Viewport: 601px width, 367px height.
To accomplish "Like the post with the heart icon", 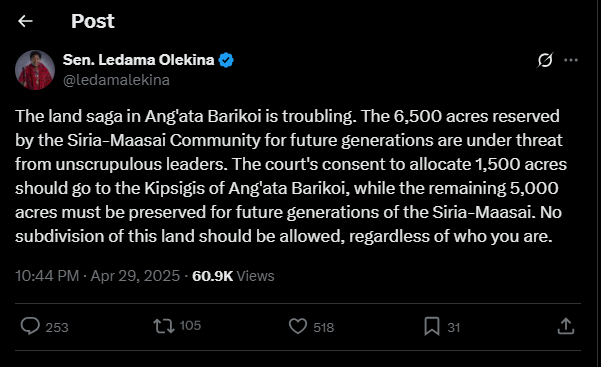I will [298, 326].
